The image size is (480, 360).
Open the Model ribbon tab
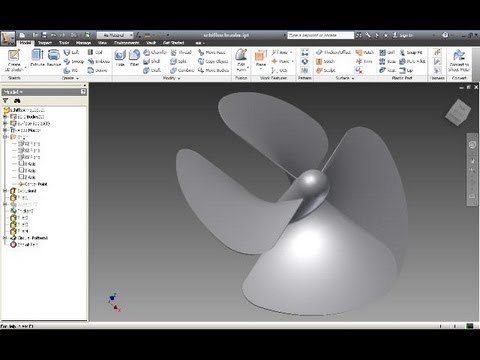click(25, 43)
